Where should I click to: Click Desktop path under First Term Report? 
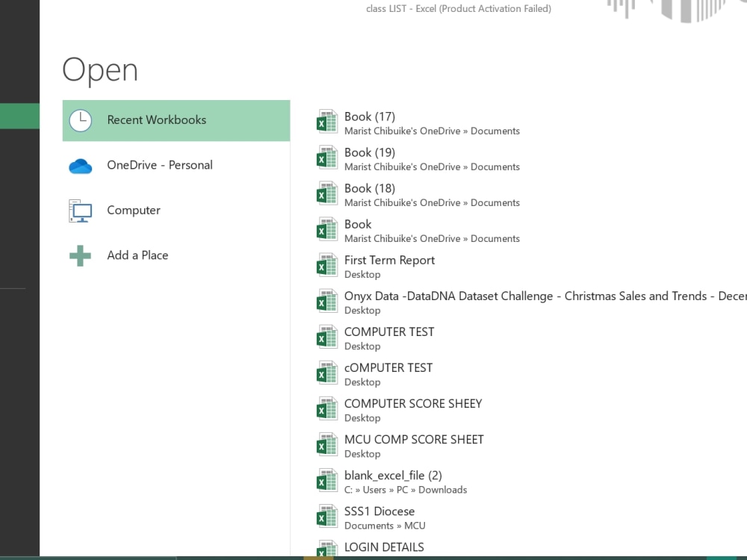[362, 275]
